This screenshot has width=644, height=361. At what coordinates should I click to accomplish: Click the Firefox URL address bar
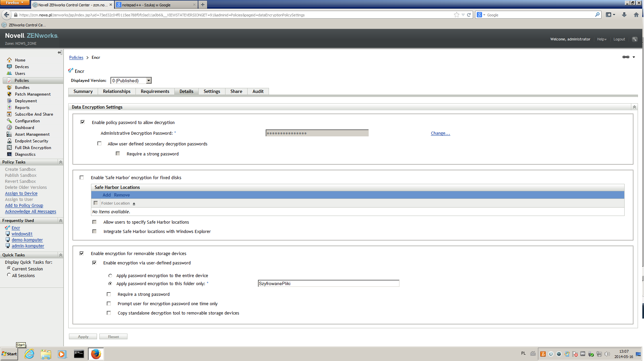point(234,15)
